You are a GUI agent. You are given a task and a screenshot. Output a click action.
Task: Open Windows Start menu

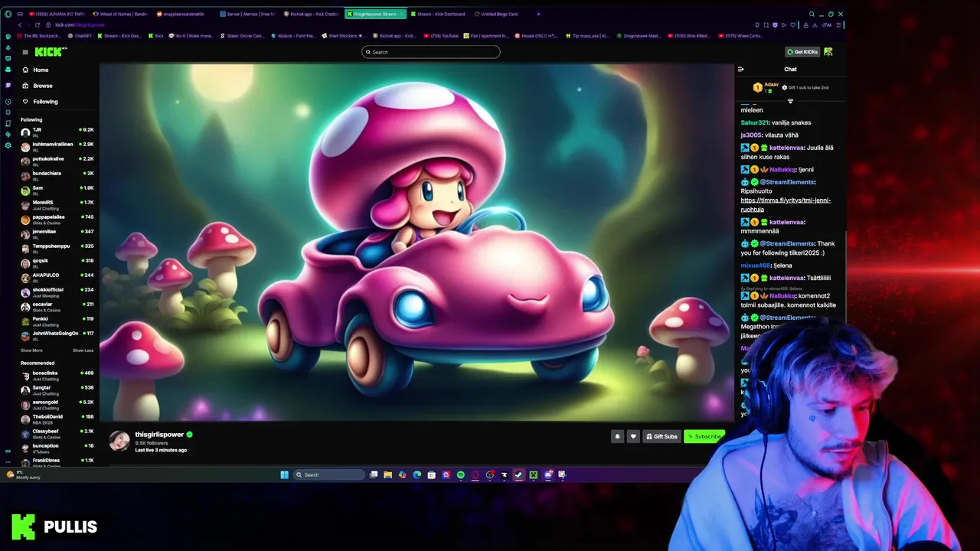284,474
